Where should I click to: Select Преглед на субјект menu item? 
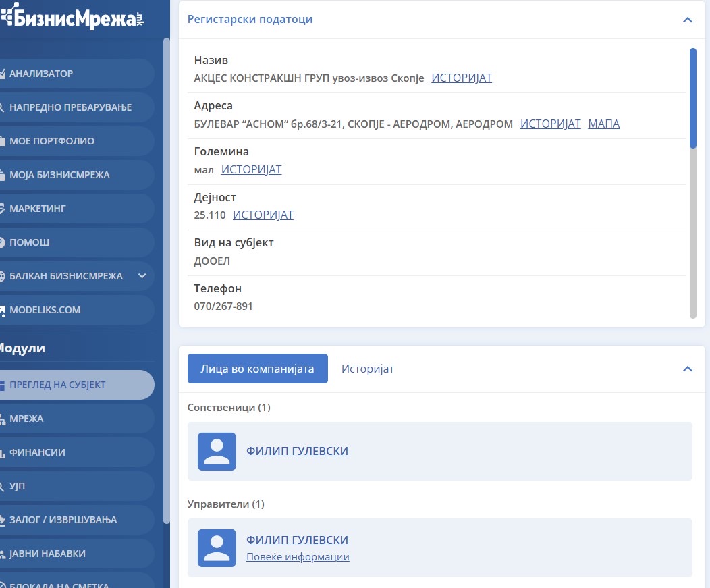[57, 385]
